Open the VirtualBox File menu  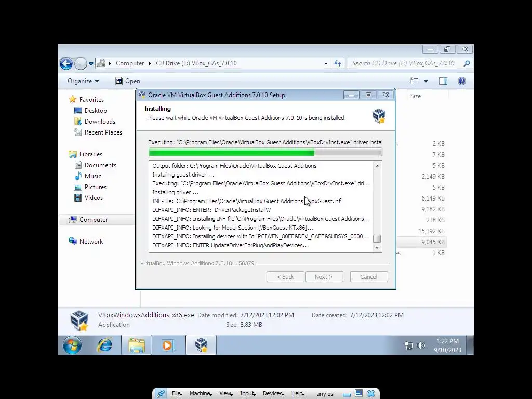click(x=177, y=394)
